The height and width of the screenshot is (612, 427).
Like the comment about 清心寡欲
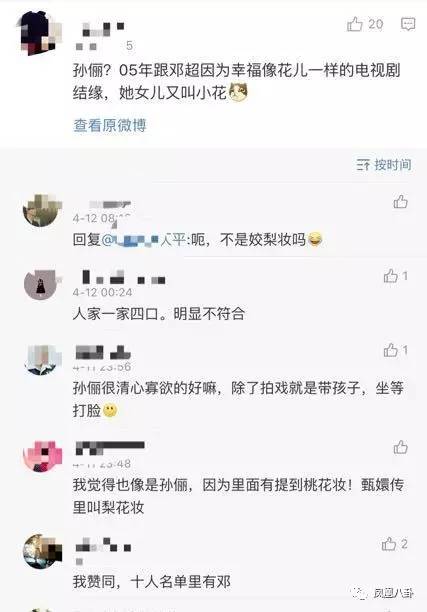pyautogui.click(x=395, y=350)
